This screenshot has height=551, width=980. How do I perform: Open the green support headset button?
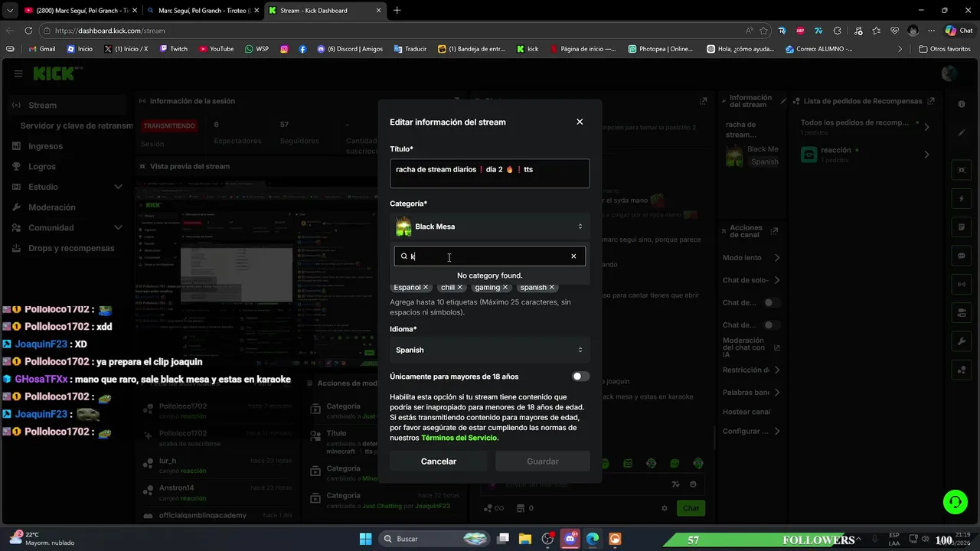(955, 502)
